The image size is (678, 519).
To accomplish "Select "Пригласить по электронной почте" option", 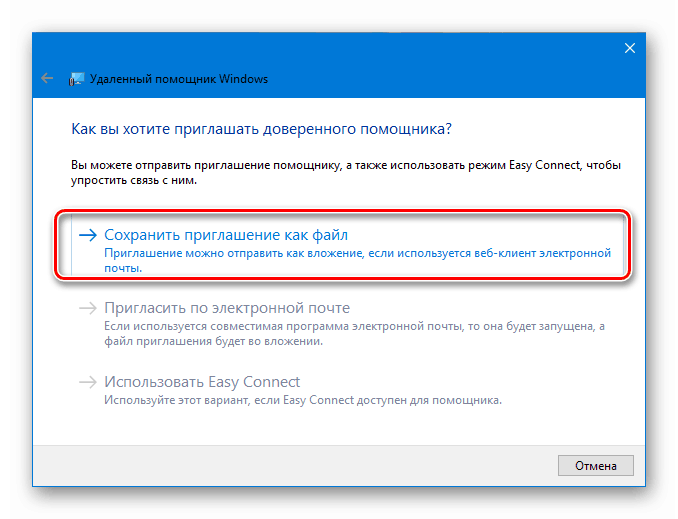I will point(227,308).
